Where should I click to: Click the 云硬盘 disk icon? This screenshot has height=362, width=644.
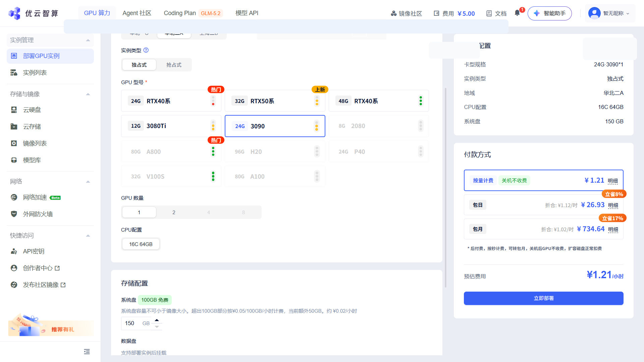click(14, 110)
